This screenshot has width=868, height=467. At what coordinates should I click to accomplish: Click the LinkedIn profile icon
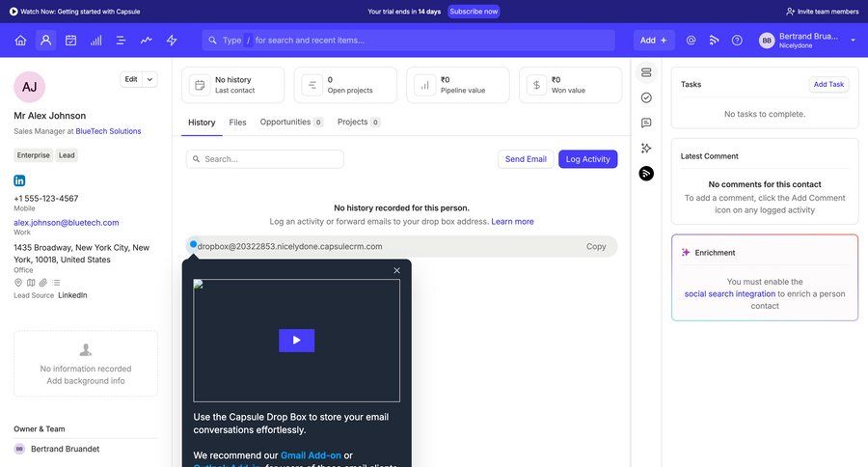click(x=19, y=180)
